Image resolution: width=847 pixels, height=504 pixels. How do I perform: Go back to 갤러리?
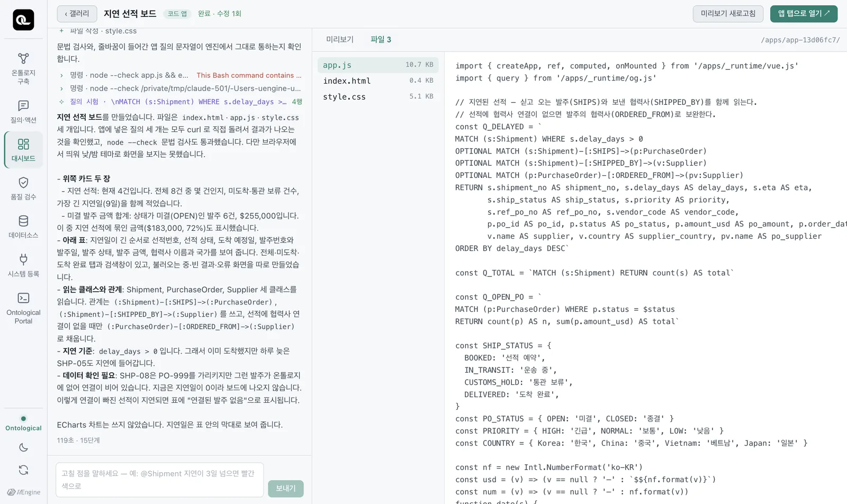pyautogui.click(x=77, y=14)
